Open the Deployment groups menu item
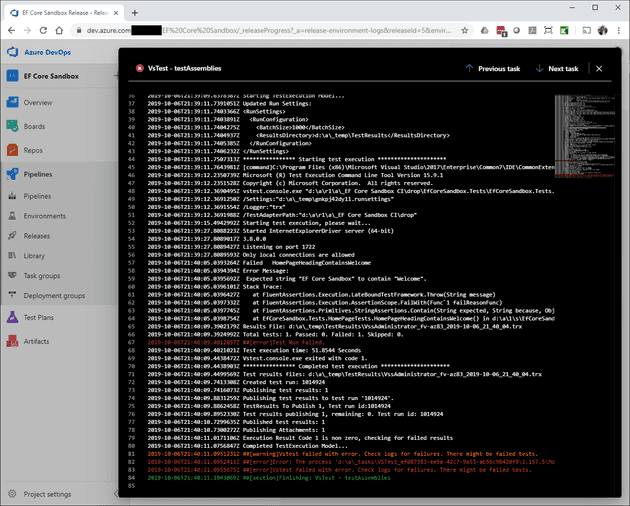The height and width of the screenshot is (506, 630). tap(54, 295)
